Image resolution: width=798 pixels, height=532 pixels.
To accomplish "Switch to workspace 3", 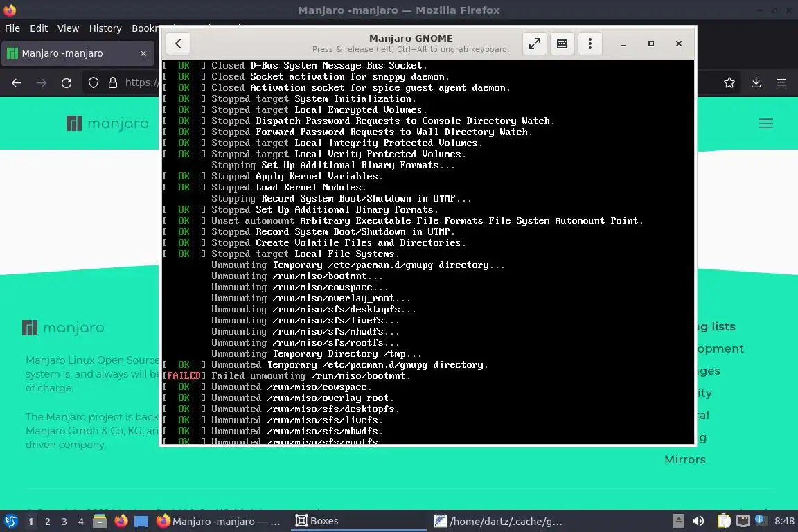I will tap(64, 522).
